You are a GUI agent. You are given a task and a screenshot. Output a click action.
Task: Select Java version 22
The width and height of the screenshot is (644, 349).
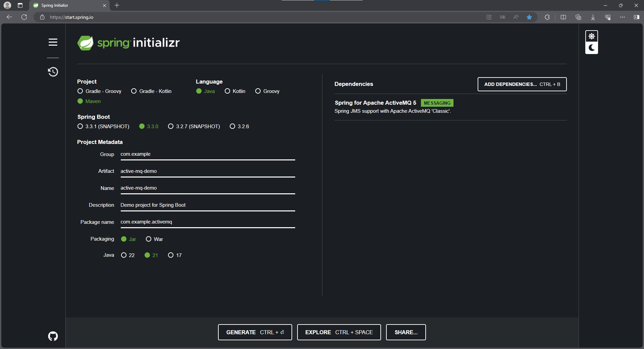click(128, 255)
